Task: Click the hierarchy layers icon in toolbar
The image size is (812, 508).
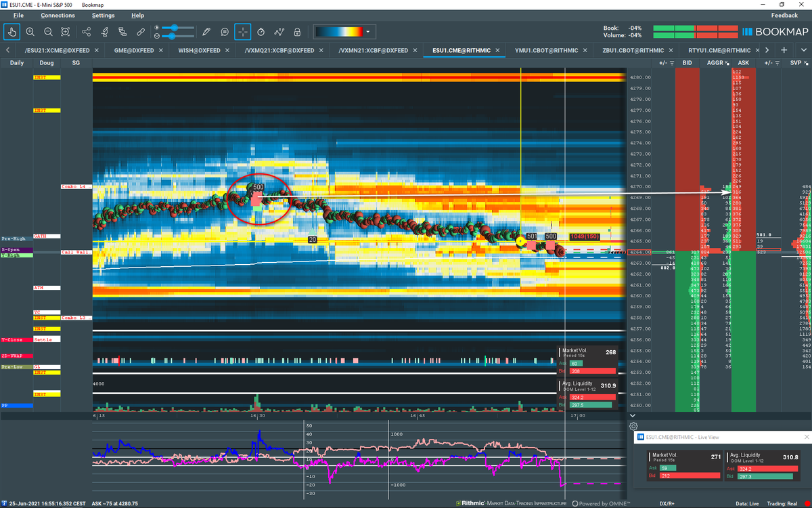Action: click(x=122, y=31)
